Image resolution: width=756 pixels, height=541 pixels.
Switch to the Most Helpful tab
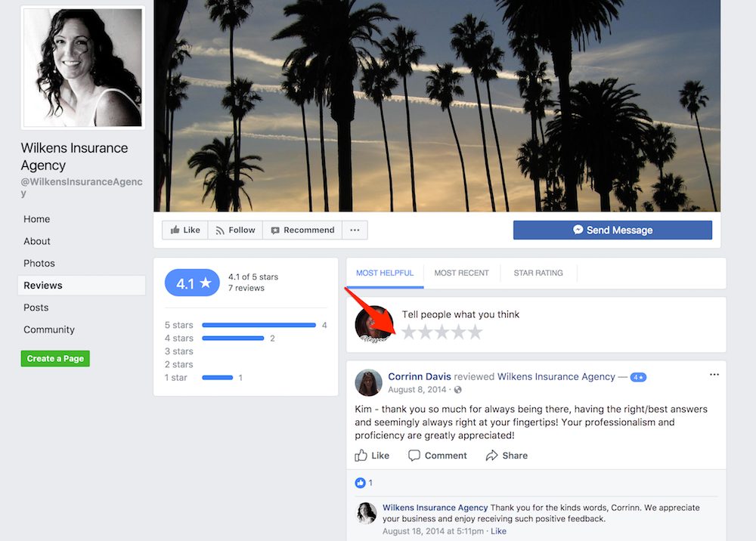point(385,274)
